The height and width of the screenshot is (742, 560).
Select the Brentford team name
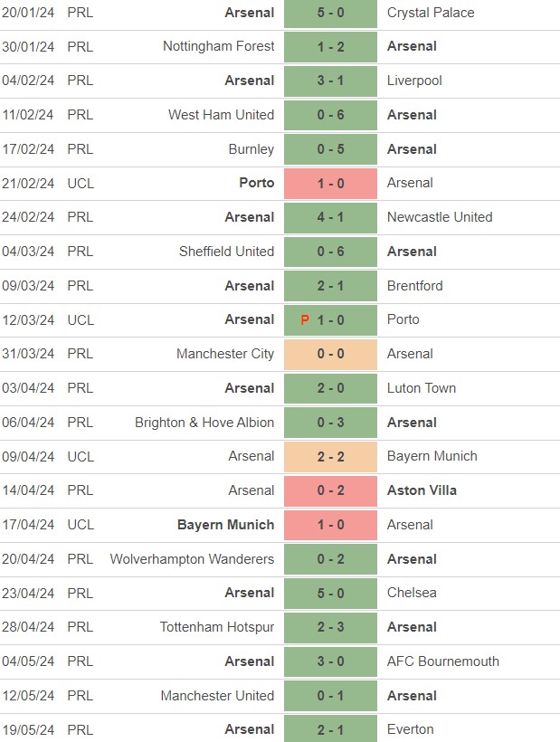click(x=414, y=286)
